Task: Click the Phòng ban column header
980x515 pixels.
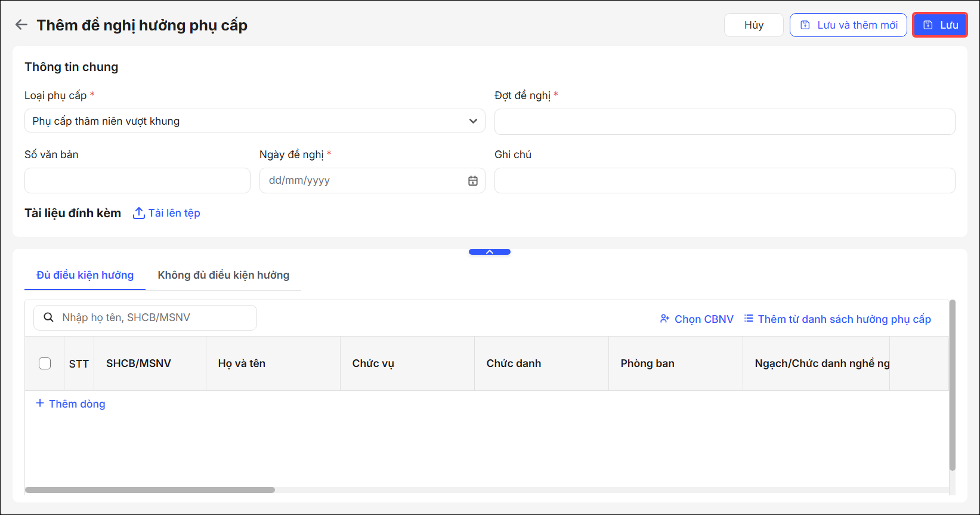Action: 676,363
